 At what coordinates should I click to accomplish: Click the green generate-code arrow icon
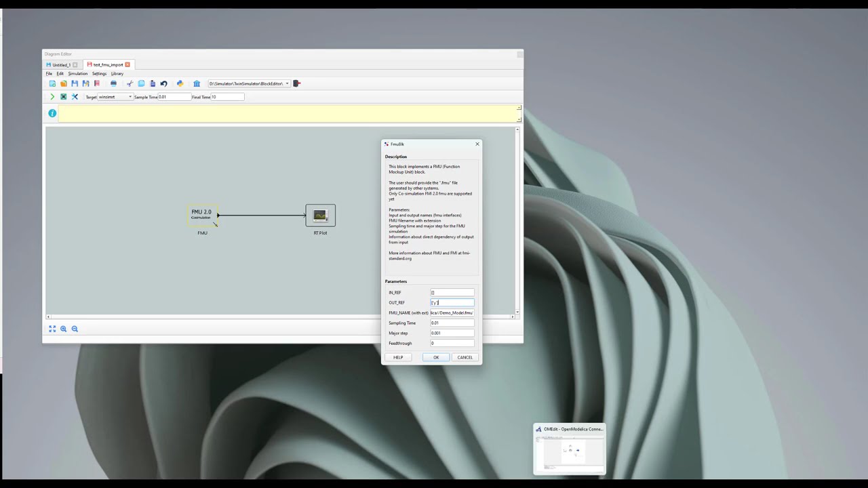52,97
